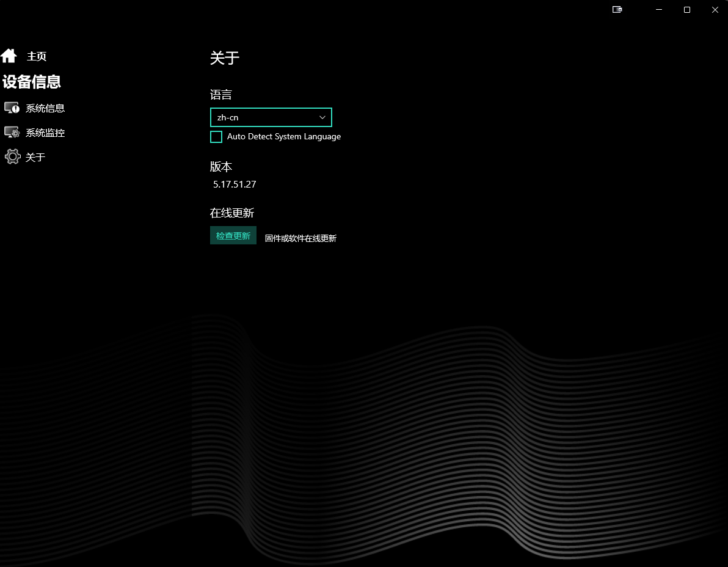The height and width of the screenshot is (567, 728).
Task: Select the 系统信息 monitor-exclamation icon
Action: (12, 108)
